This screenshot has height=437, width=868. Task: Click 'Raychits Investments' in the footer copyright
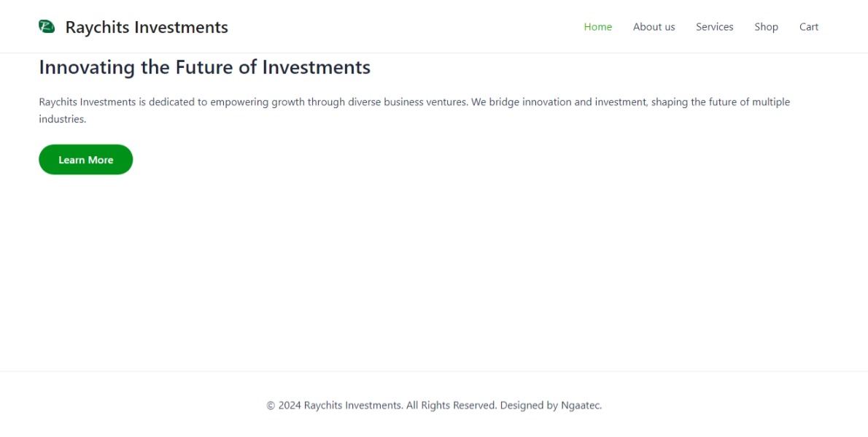(x=353, y=406)
